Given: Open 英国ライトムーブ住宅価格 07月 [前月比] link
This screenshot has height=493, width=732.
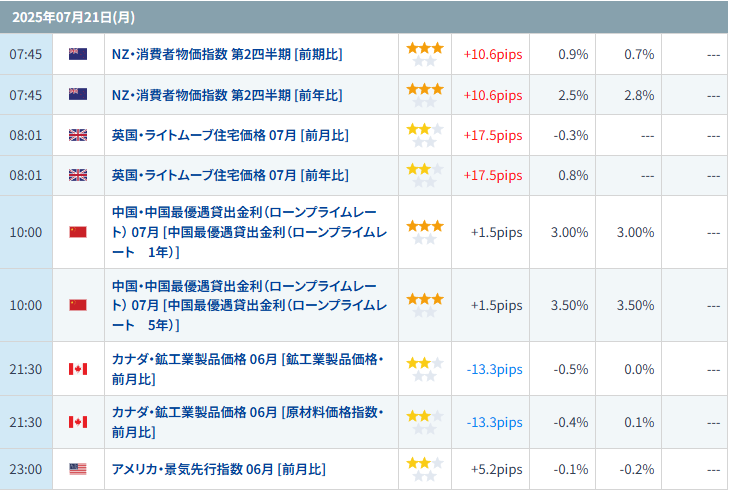Looking at the screenshot, I should tap(230, 135).
